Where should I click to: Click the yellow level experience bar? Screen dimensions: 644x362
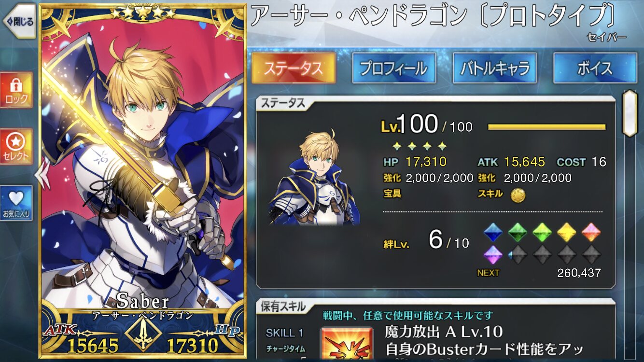click(x=546, y=127)
